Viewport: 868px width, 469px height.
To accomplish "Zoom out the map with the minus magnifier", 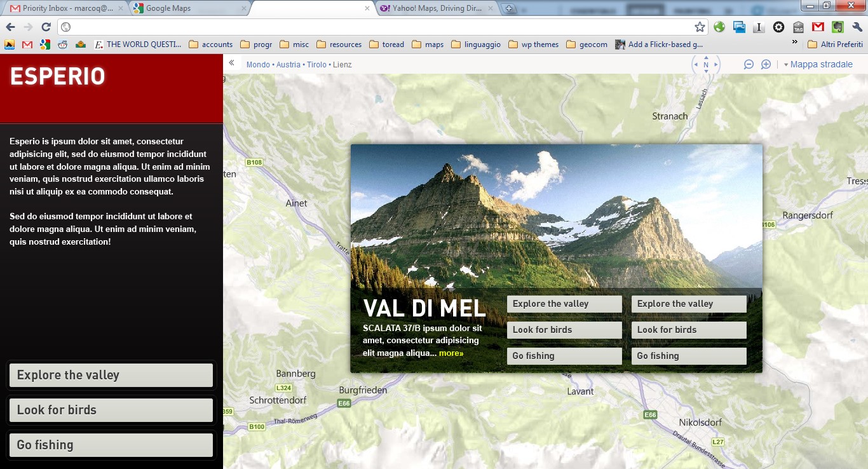I will pyautogui.click(x=749, y=64).
